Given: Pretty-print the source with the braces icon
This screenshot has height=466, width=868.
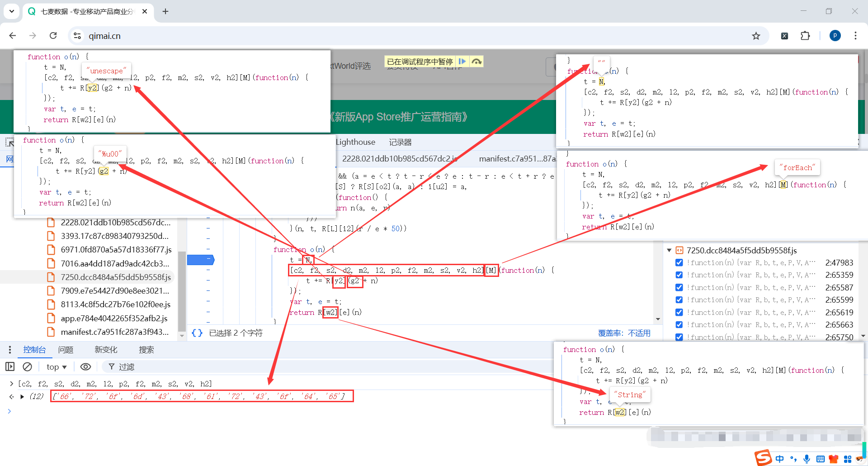Looking at the screenshot, I should click(197, 333).
